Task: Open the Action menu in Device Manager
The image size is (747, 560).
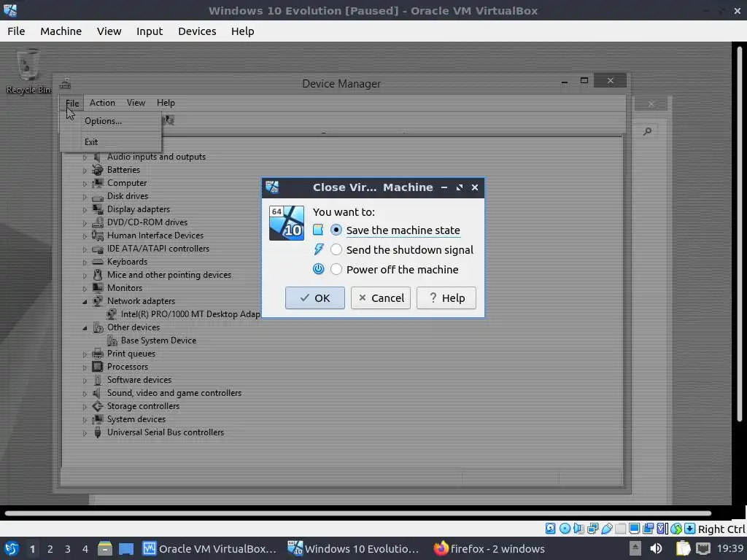Action: (102, 103)
